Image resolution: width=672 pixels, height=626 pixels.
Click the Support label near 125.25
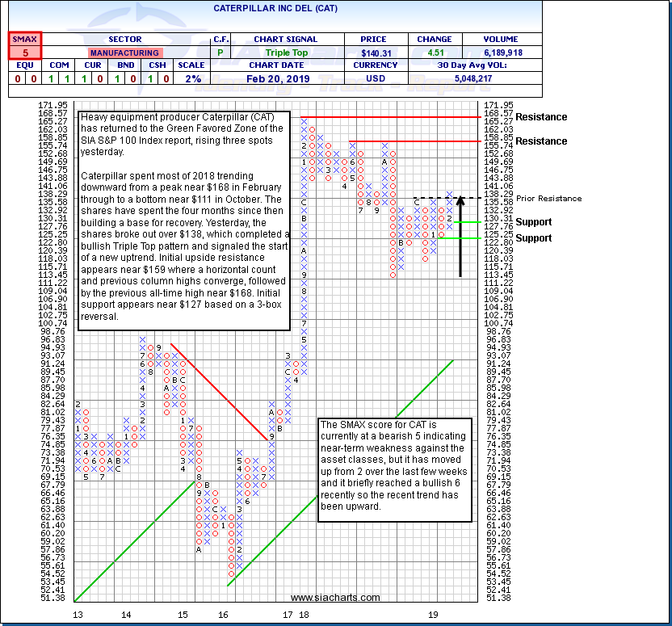534,238
